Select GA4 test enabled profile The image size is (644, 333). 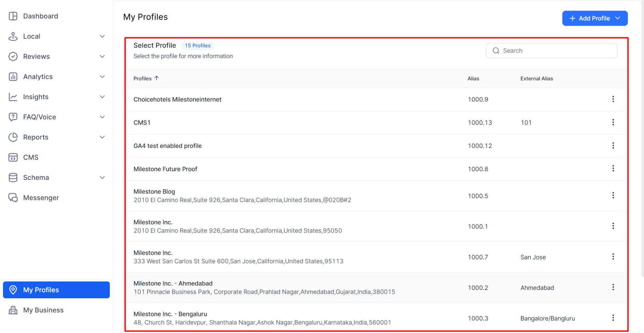click(x=168, y=146)
